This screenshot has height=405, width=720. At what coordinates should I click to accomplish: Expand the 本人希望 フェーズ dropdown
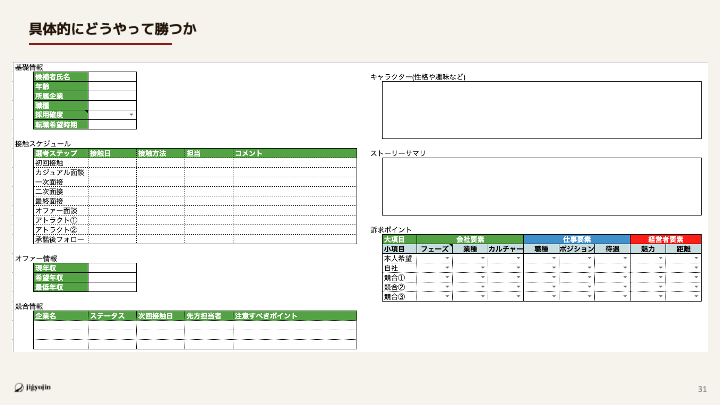click(447, 259)
